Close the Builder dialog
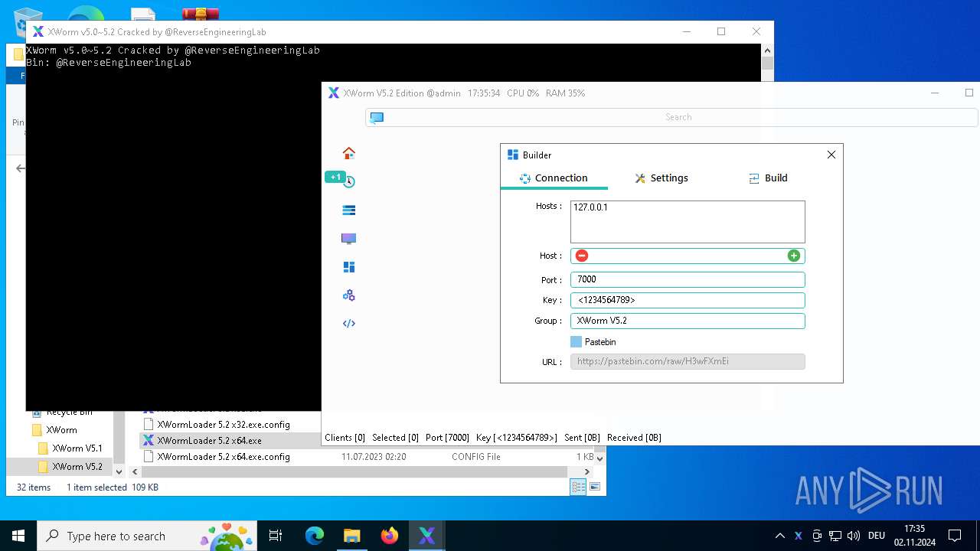The width and height of the screenshot is (980, 551). click(831, 155)
